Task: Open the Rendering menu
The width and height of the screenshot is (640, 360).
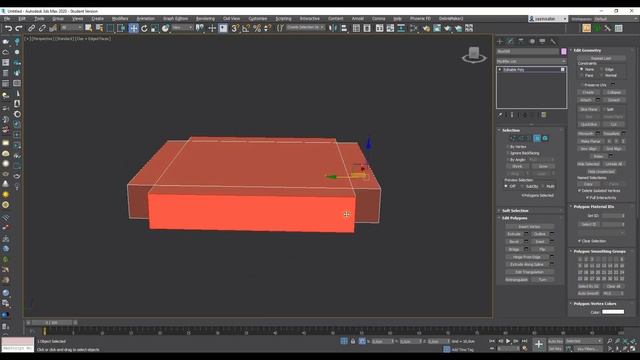Action: [x=205, y=19]
